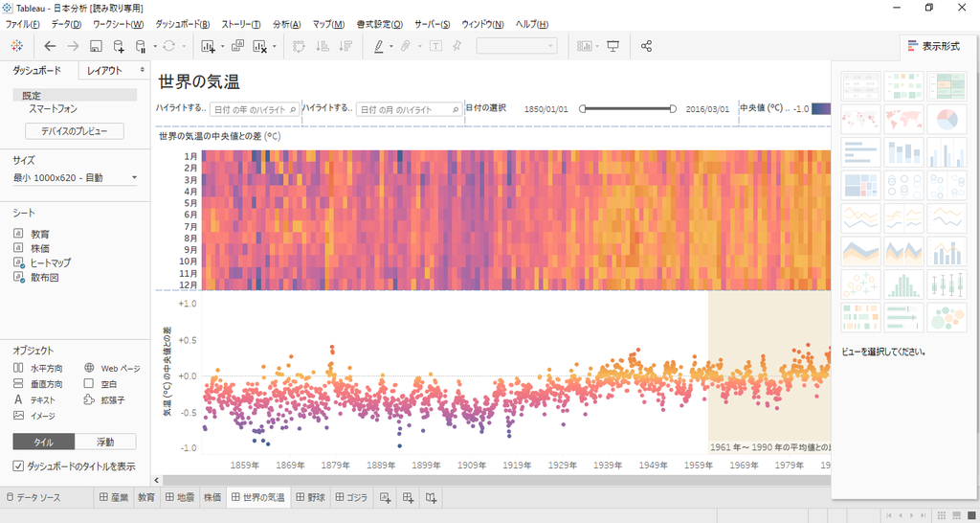This screenshot has height=523, width=980.
Task: Switch to the ゴジラ sheet tab
Action: click(352, 498)
